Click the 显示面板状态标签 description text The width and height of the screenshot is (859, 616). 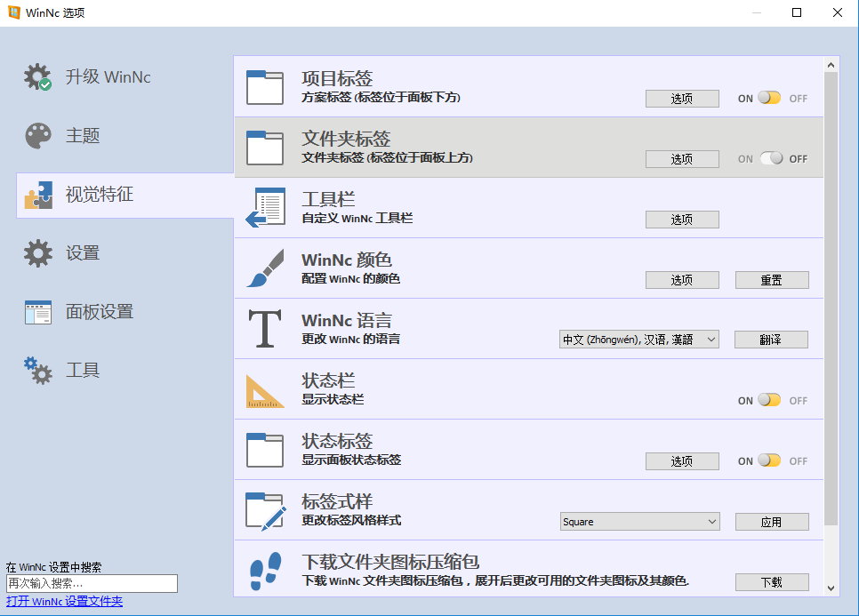pos(351,460)
